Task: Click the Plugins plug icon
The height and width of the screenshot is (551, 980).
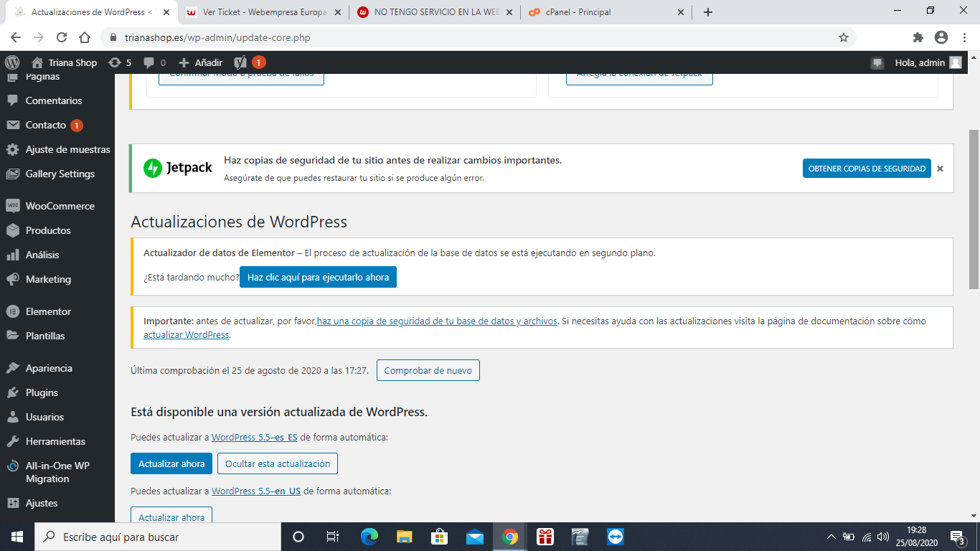Action: click(x=12, y=392)
